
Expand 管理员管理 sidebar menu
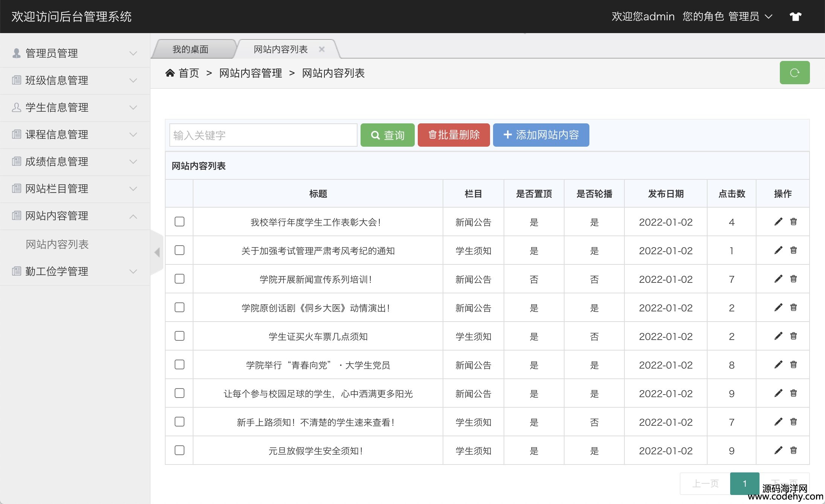pos(75,53)
